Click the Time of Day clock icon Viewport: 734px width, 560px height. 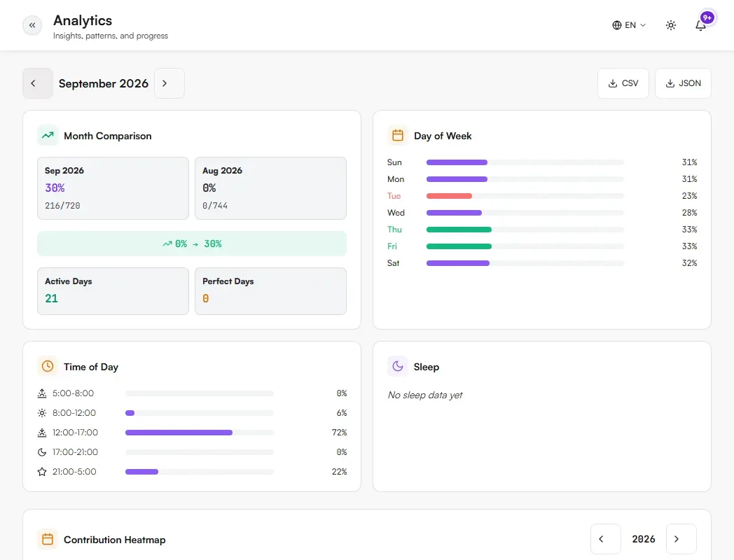pos(48,366)
